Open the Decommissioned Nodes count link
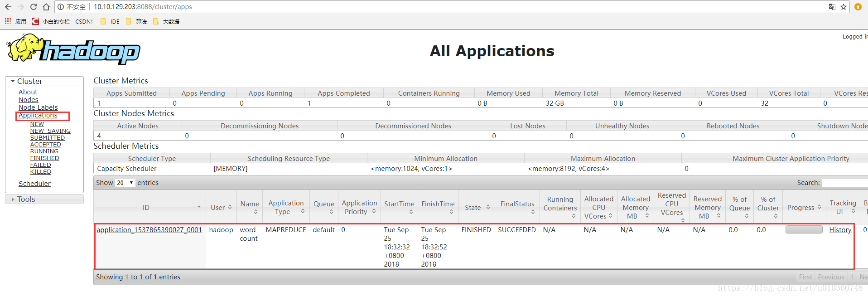 tap(342, 136)
